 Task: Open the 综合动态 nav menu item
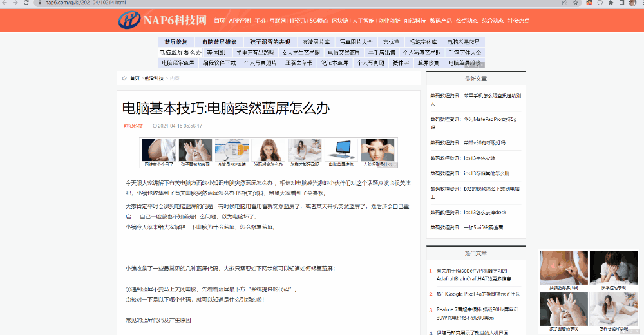(x=493, y=21)
